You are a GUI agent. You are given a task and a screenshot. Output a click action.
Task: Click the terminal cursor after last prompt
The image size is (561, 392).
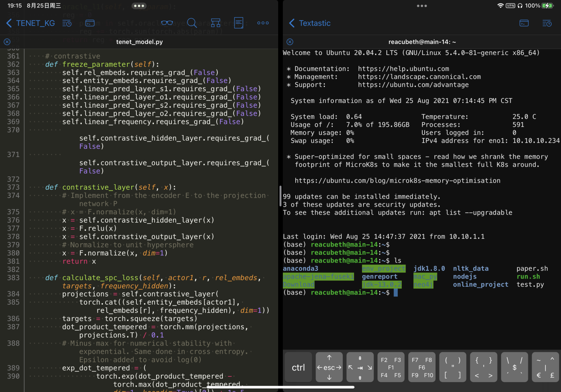[395, 293]
